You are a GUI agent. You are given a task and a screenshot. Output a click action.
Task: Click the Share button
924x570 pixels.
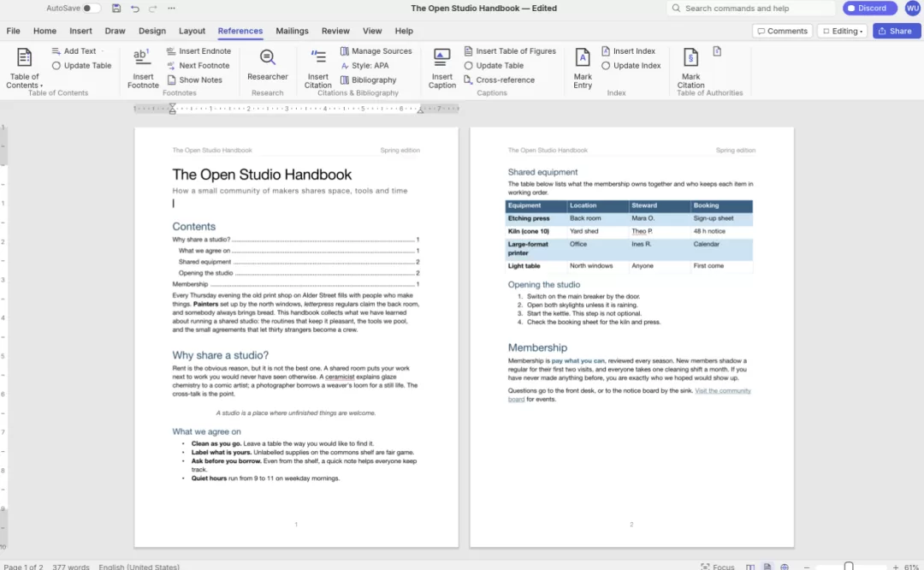(896, 32)
